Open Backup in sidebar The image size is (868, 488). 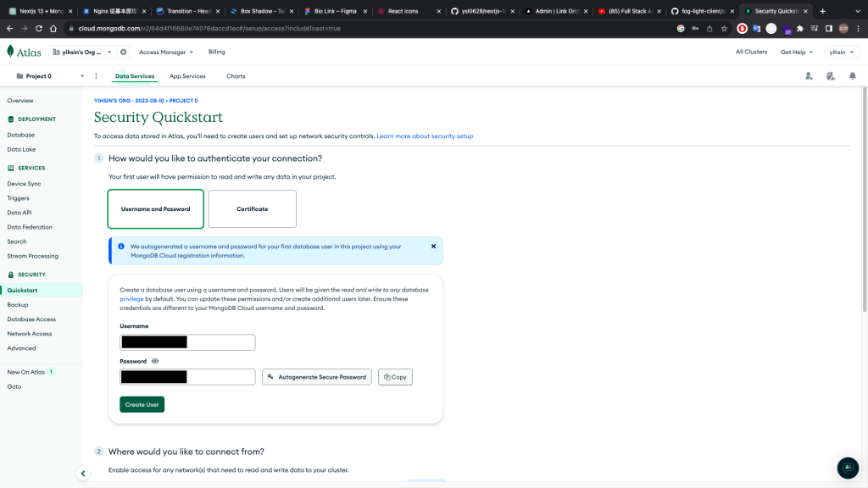18,305
